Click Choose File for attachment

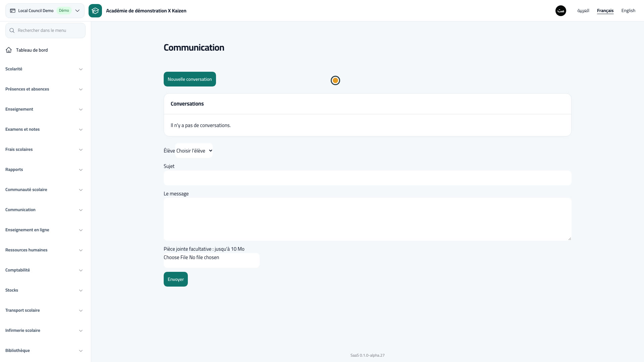pos(176,257)
